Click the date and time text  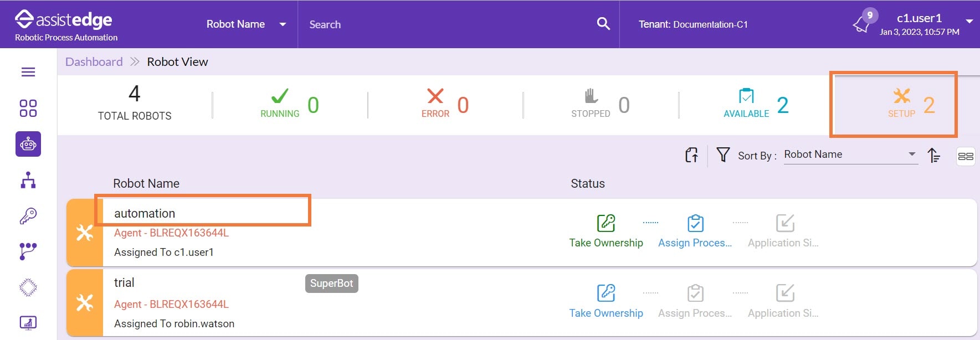(x=920, y=32)
